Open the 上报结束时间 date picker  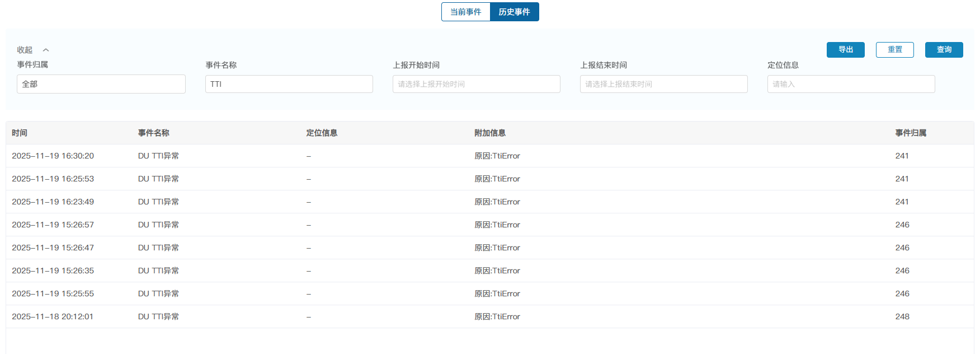pyautogui.click(x=663, y=84)
